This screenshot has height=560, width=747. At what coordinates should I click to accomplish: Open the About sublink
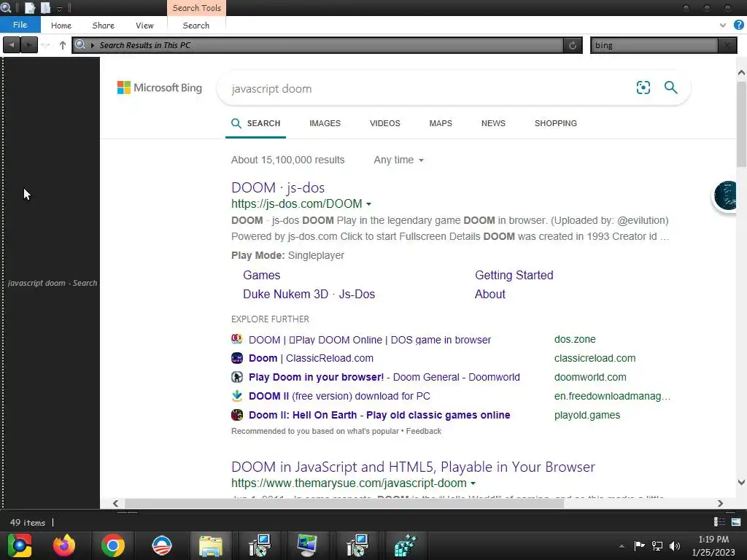tap(489, 295)
